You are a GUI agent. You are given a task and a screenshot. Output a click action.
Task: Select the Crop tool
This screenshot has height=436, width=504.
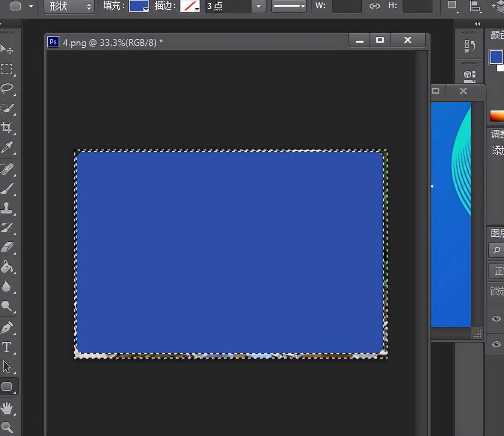(x=7, y=127)
